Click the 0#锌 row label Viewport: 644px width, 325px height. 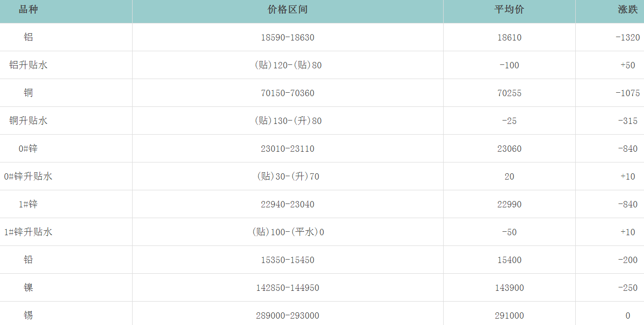pos(28,148)
